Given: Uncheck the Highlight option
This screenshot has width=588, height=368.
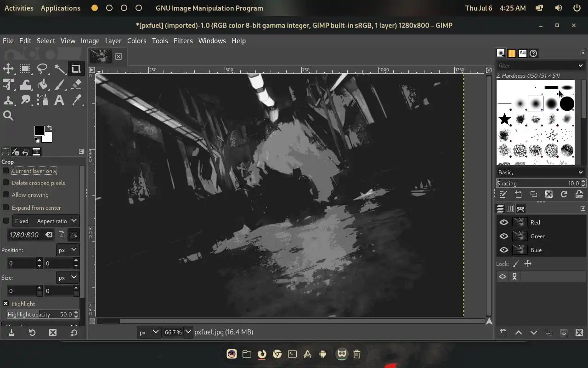Looking at the screenshot, I should tap(6, 304).
